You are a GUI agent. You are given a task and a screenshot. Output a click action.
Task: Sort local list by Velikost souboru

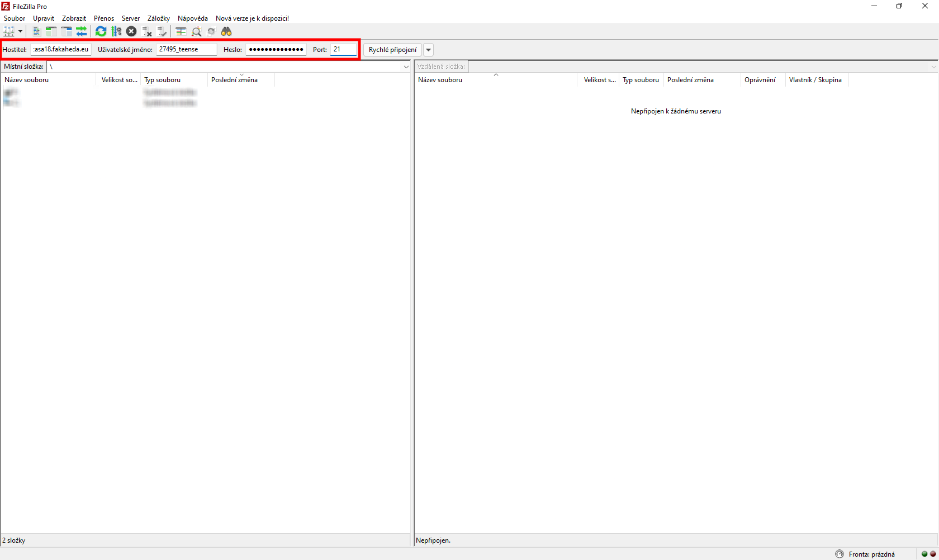[119, 80]
